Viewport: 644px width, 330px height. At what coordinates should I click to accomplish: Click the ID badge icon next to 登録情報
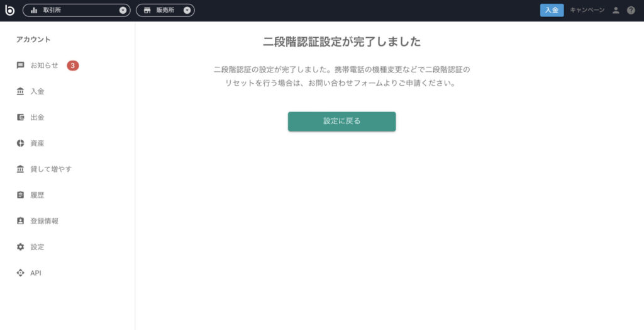coord(20,221)
